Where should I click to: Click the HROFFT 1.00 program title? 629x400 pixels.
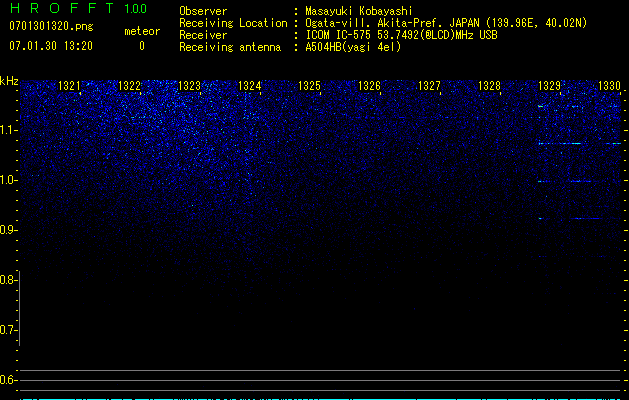pos(79,8)
